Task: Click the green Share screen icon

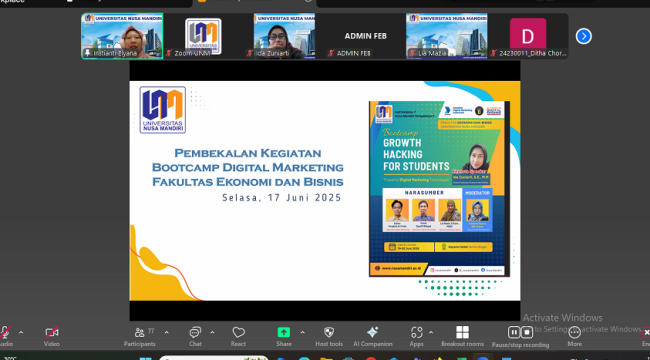Action: [284, 332]
